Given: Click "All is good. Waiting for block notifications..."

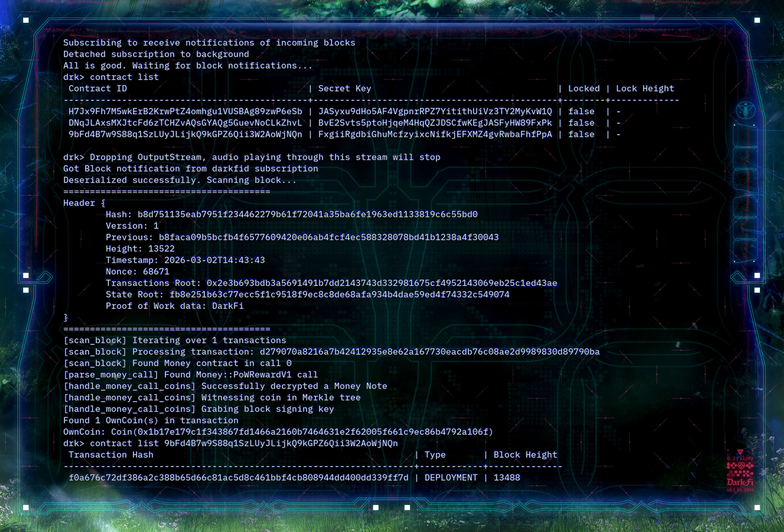Looking at the screenshot, I should [188, 66].
